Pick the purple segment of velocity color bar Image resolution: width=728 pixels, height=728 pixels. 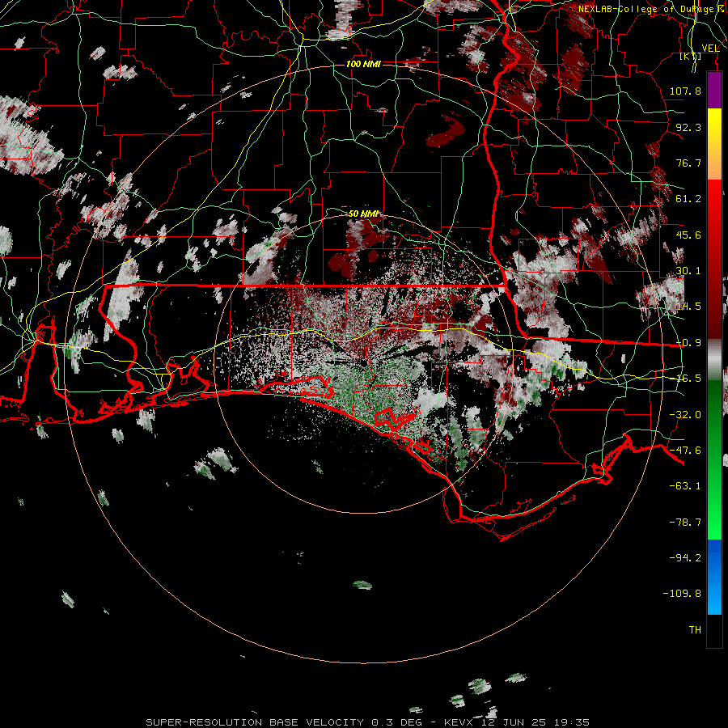point(714,91)
